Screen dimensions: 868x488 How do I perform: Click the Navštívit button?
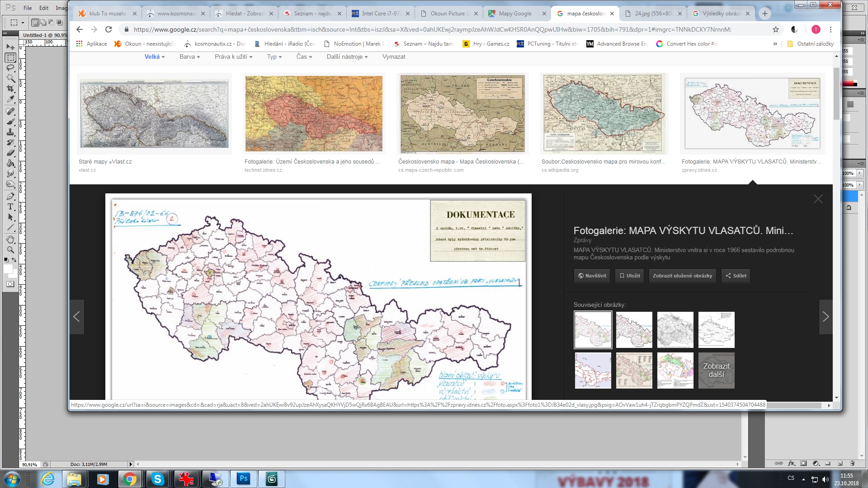coord(592,276)
